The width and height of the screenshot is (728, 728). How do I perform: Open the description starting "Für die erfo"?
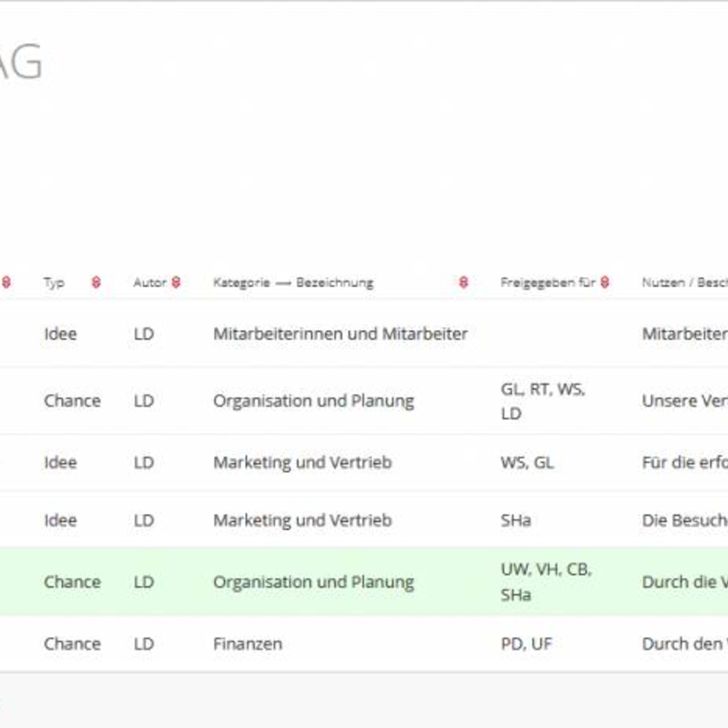(x=684, y=463)
